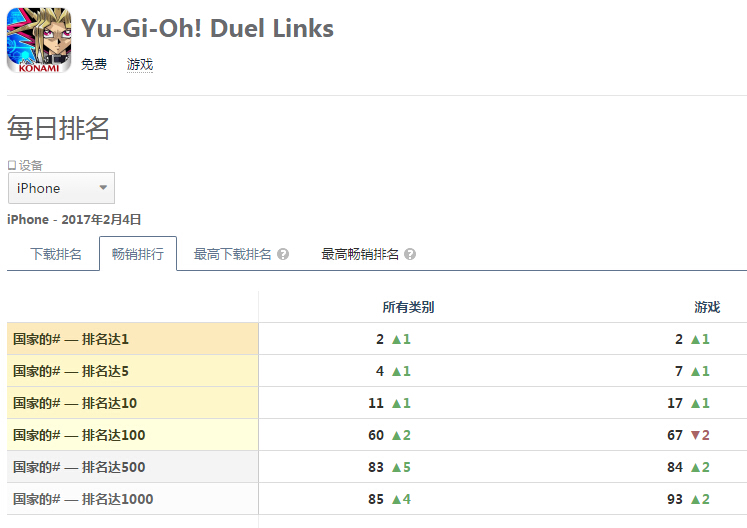This screenshot has width=747, height=528.
Task: Click the date label iPhone - 2017年2月4日
Action: pos(74,220)
